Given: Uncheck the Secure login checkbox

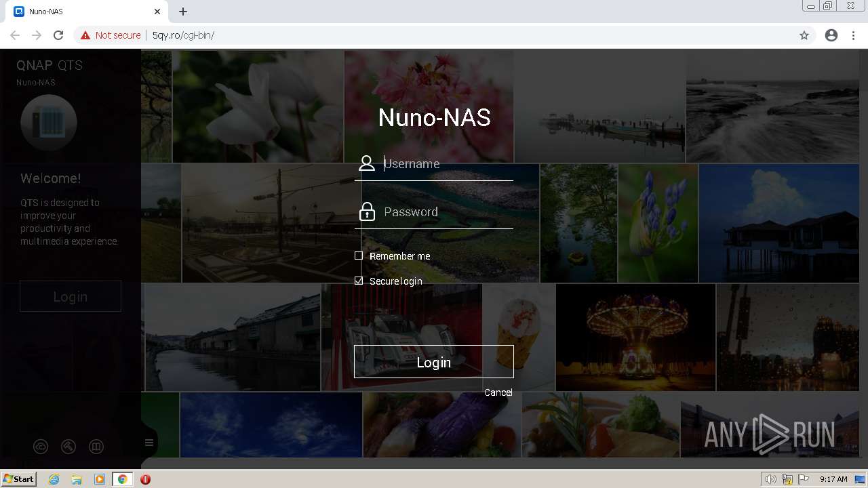Looking at the screenshot, I should point(359,281).
